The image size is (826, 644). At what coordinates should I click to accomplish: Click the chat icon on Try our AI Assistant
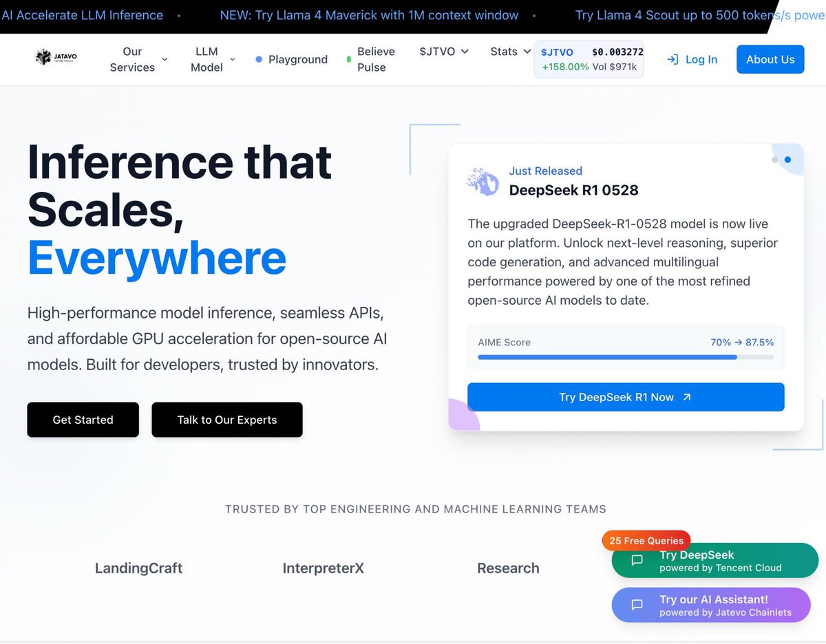[x=637, y=605]
